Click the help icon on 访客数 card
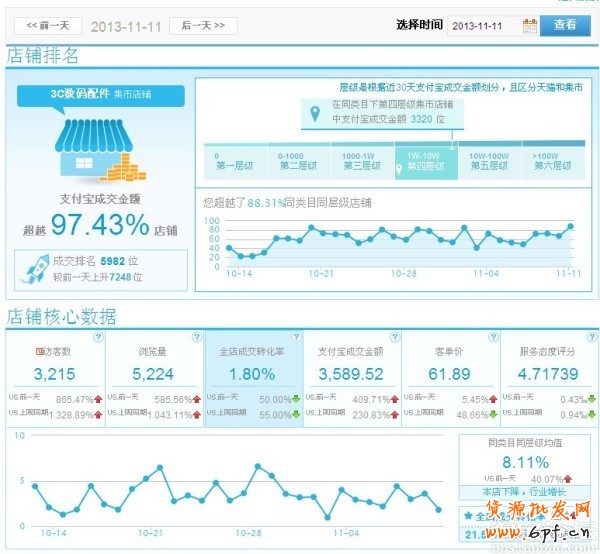The image size is (600, 554). coord(96,338)
